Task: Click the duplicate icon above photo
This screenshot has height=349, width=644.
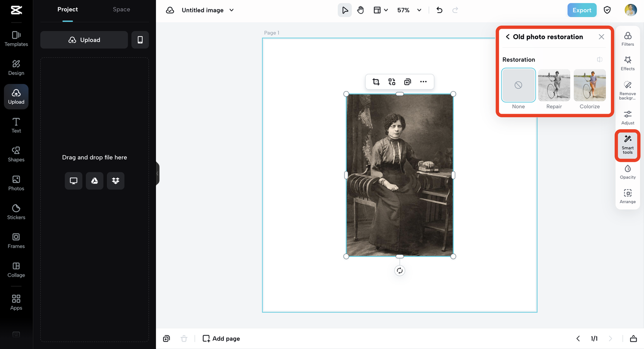Action: tap(408, 82)
